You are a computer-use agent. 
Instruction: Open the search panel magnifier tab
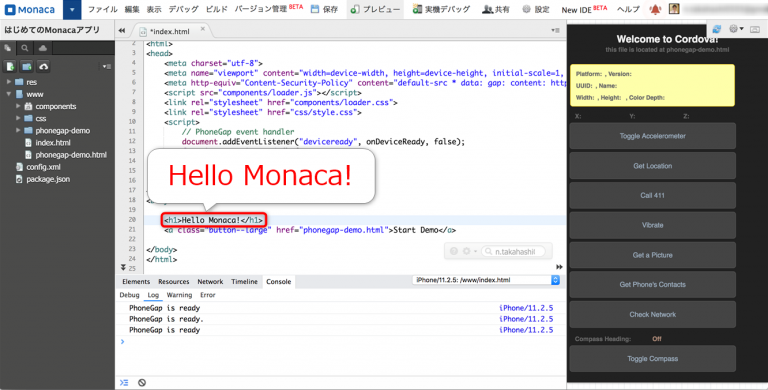coord(24,48)
